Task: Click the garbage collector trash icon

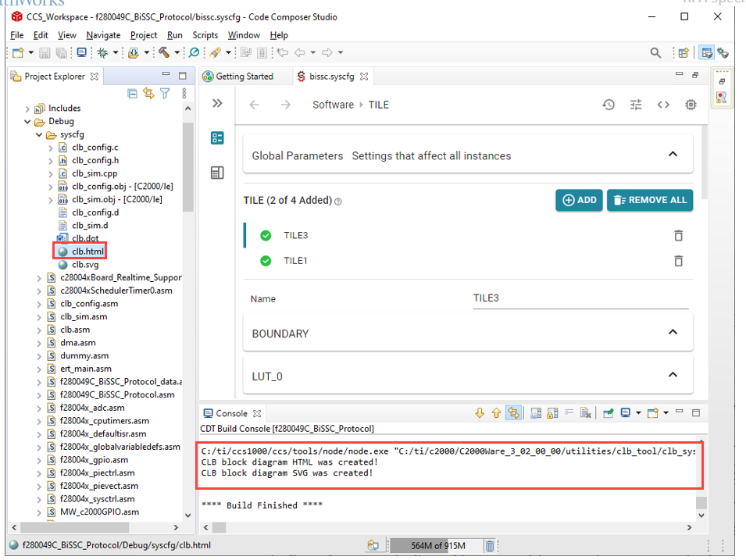Action: click(x=490, y=546)
